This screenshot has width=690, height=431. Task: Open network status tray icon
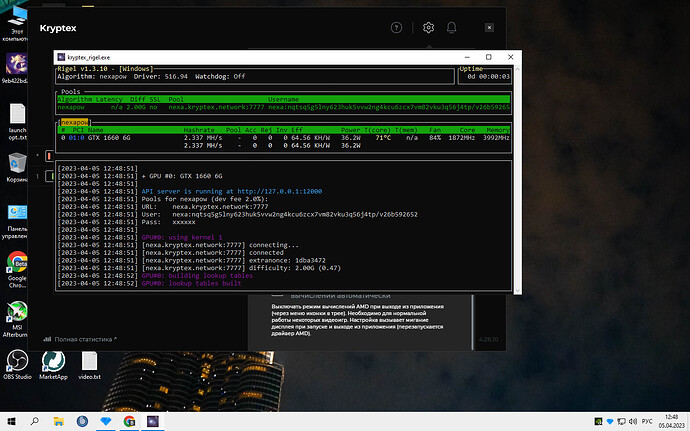[x=621, y=421]
